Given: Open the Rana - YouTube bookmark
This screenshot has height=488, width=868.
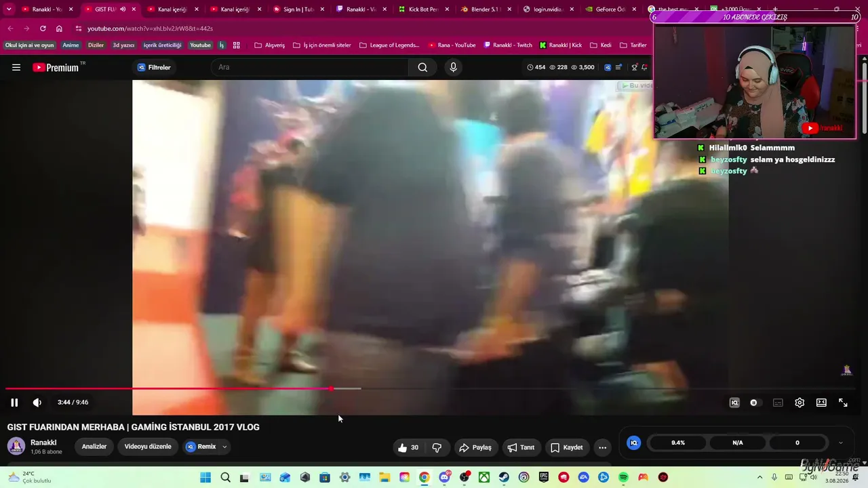Looking at the screenshot, I should 452,45.
